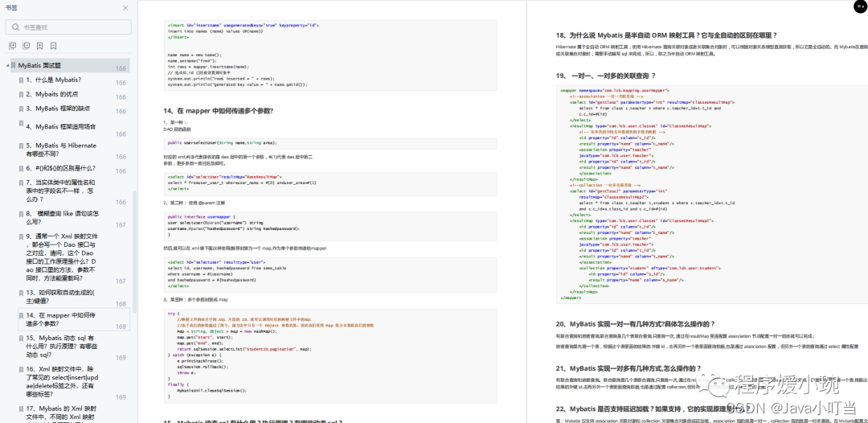Click code line public UserselectUser(String name,String area);
The width and height of the screenshot is (868, 423).
222,143
